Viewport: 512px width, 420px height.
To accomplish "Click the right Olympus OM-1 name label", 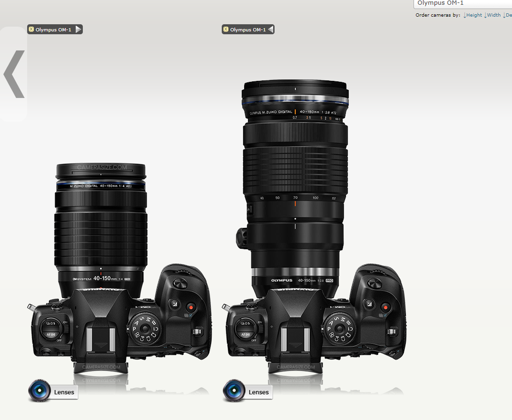I will (248, 30).
